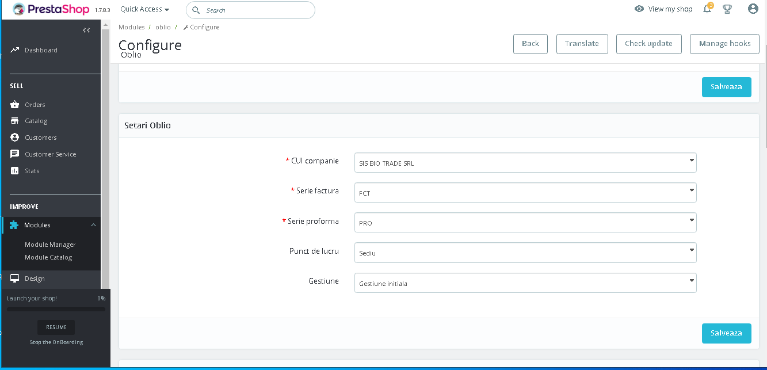This screenshot has height=370, width=767.
Task: Click Salveaza below the Gestiune field
Action: coord(726,333)
